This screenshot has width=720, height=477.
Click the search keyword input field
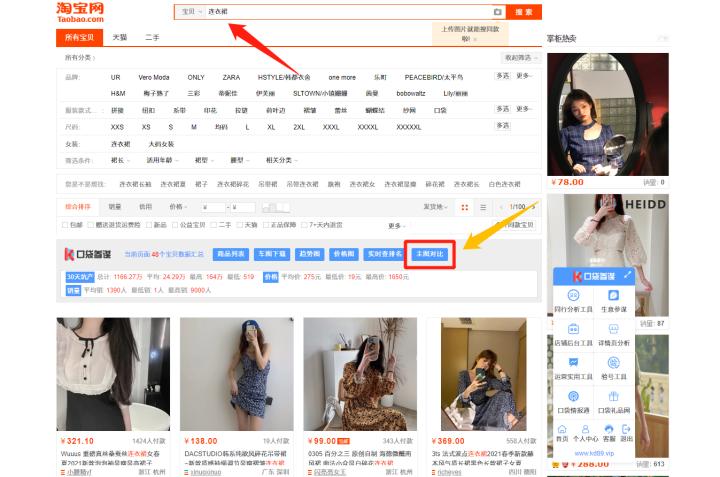click(x=348, y=12)
